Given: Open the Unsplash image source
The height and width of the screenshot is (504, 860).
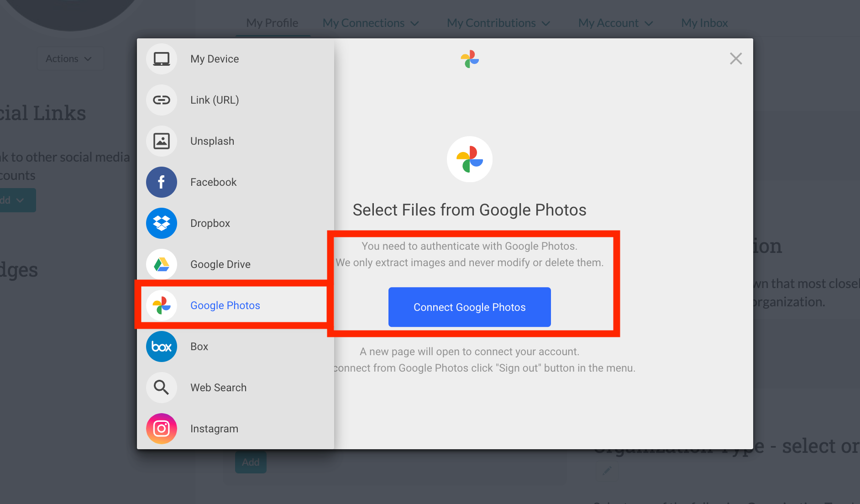Looking at the screenshot, I should pos(212,141).
